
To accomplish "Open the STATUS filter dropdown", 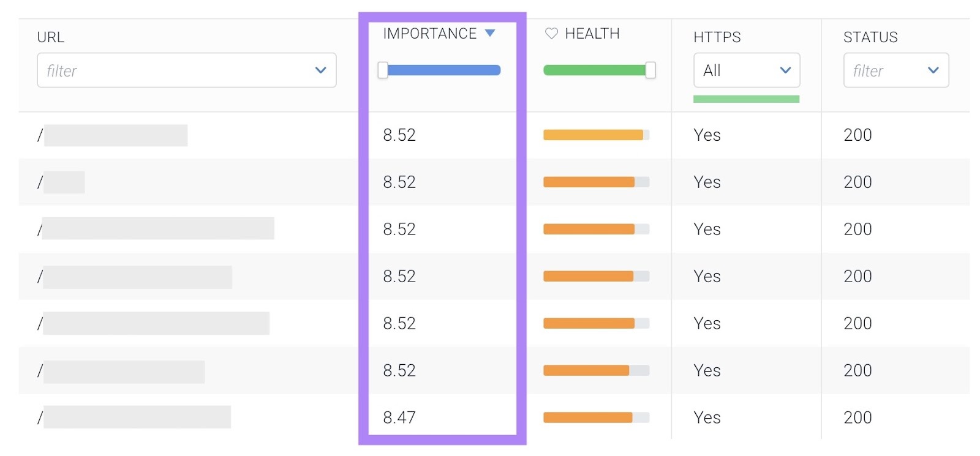I will point(895,70).
